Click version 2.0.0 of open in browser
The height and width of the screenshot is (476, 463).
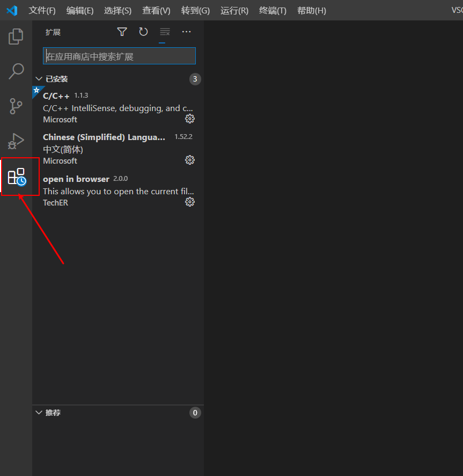[x=121, y=179]
